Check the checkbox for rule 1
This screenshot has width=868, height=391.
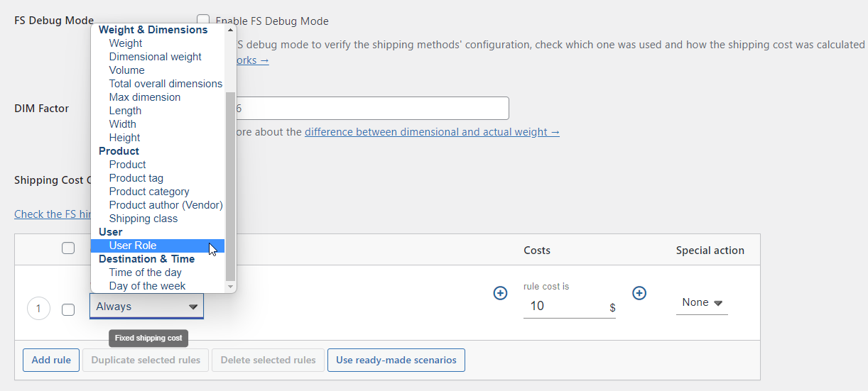[x=68, y=309]
